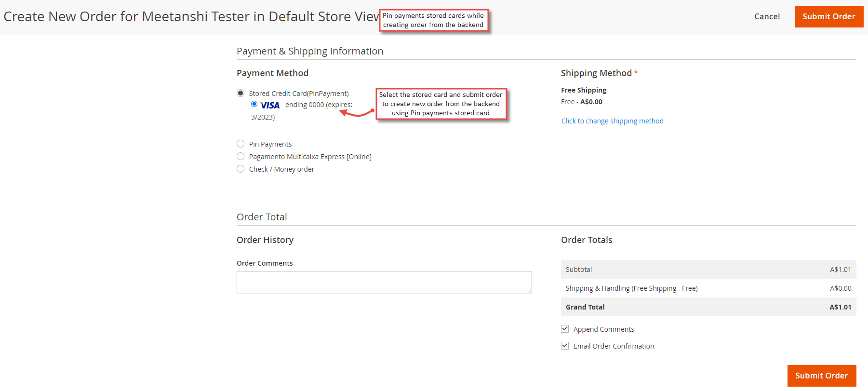
Task: Uncheck Email Order Confirmation checkbox
Action: [565, 346]
